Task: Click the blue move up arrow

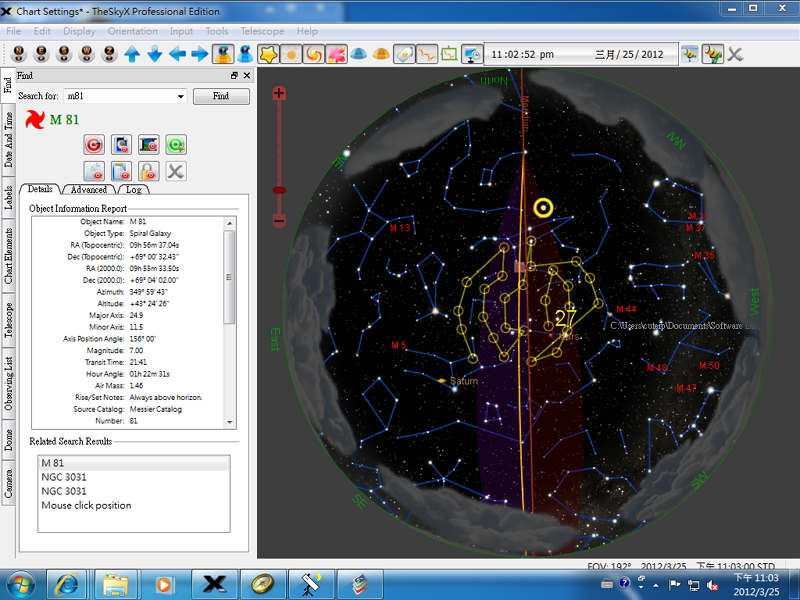Action: [x=132, y=53]
